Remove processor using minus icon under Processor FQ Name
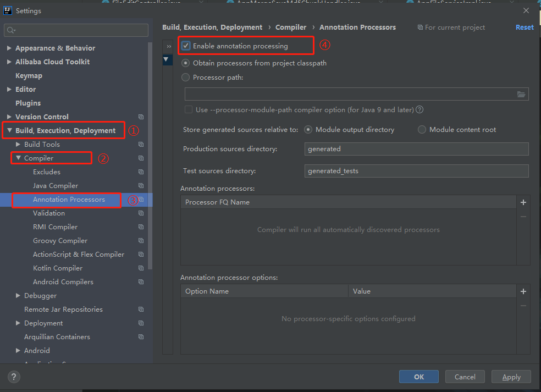Screen dimensions: 541x392 tap(523, 217)
